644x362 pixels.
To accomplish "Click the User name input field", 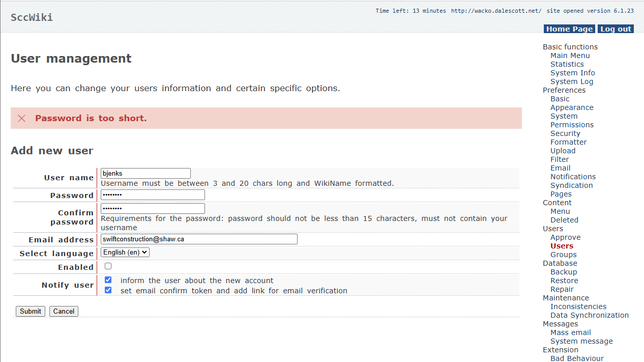I will [x=145, y=174].
